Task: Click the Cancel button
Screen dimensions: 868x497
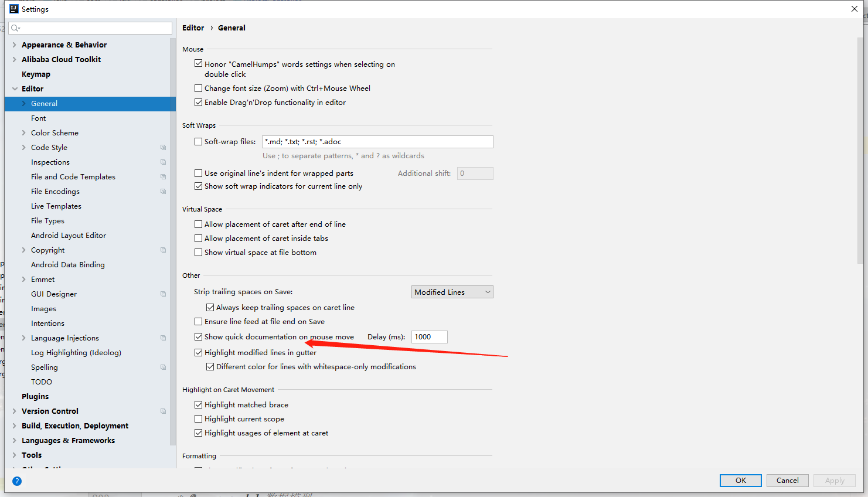Action: 788,481
